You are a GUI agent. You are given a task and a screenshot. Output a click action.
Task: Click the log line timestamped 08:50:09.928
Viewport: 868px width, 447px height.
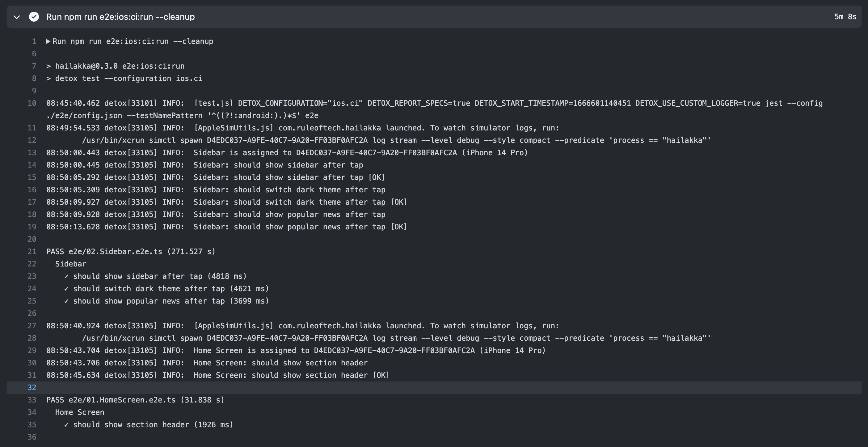pos(216,215)
